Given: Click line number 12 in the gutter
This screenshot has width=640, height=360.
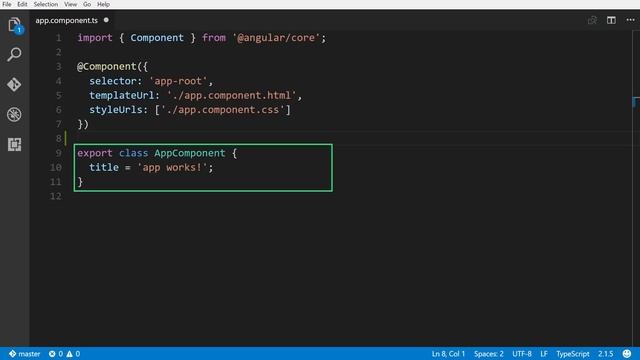Looking at the screenshot, I should pyautogui.click(x=56, y=196).
